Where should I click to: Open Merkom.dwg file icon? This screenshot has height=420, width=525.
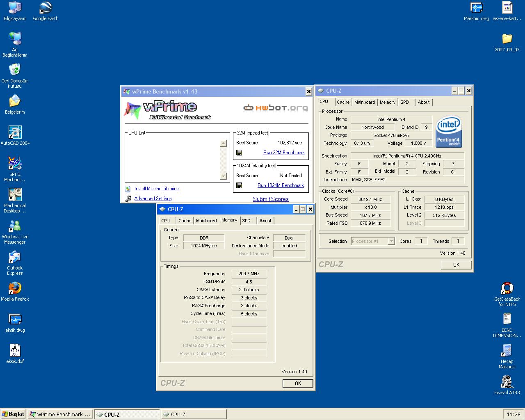point(476,11)
